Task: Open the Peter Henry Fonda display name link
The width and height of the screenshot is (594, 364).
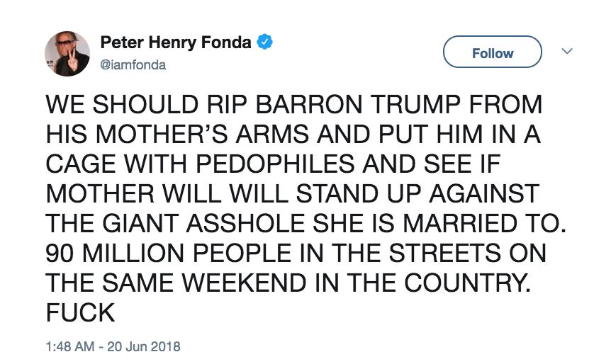Action: point(176,42)
